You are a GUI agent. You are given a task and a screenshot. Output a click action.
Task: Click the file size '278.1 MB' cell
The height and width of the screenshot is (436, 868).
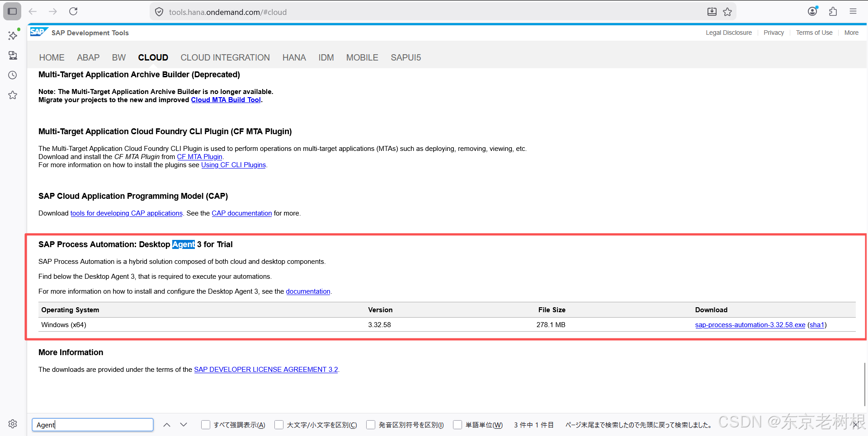551,325
